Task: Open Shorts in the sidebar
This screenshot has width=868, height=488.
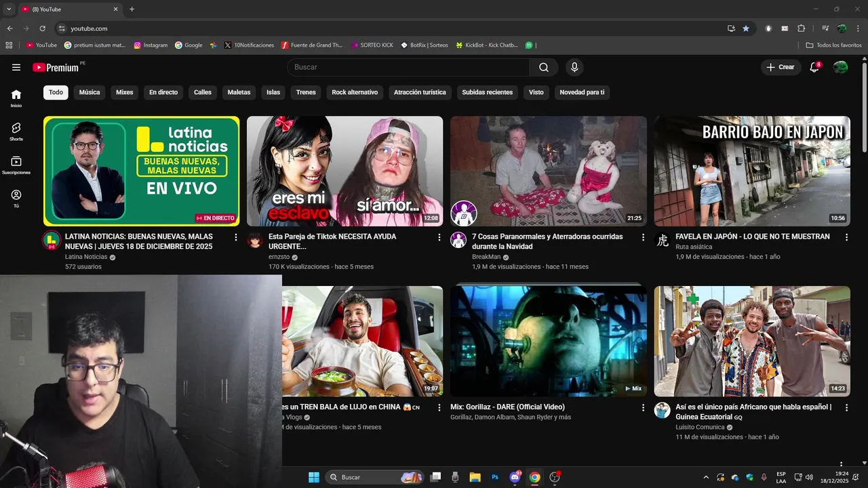Action: [x=16, y=131]
